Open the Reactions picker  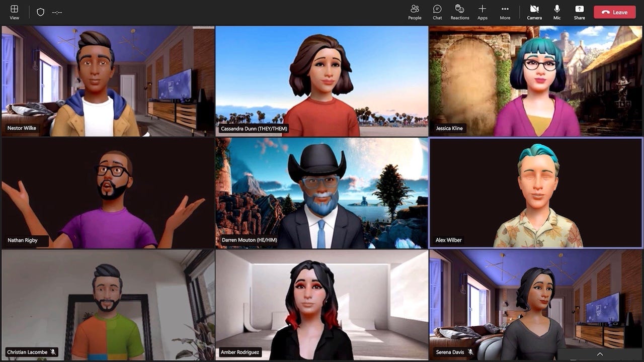pos(459,11)
